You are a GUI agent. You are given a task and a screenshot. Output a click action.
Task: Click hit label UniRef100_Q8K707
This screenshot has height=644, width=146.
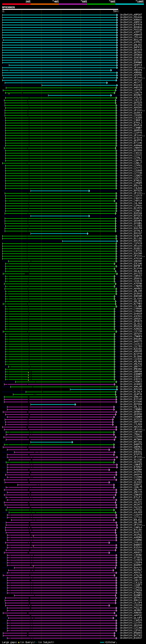(x=131, y=367)
